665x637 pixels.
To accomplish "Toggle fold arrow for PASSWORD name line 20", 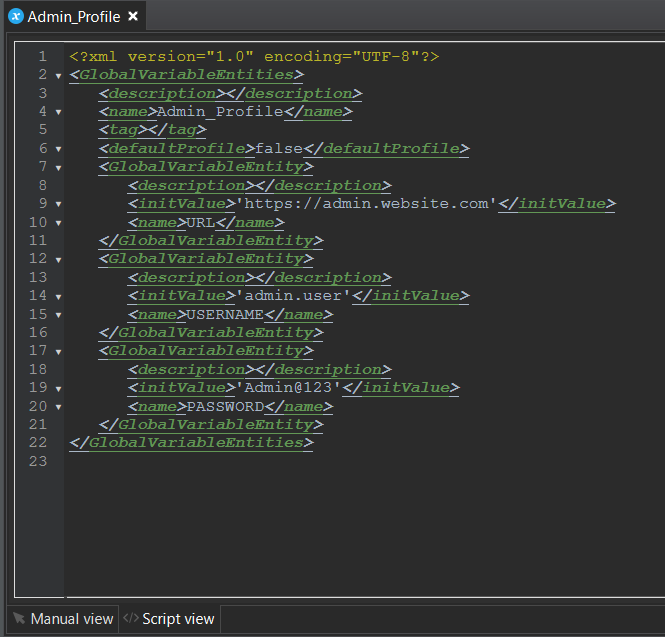I will tap(58, 407).
